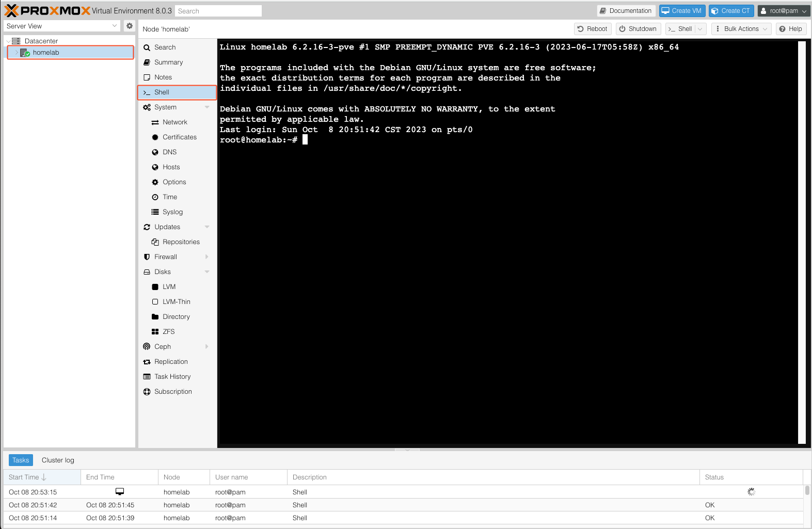Open root@pam user menu
812x529 pixels.
click(783, 11)
